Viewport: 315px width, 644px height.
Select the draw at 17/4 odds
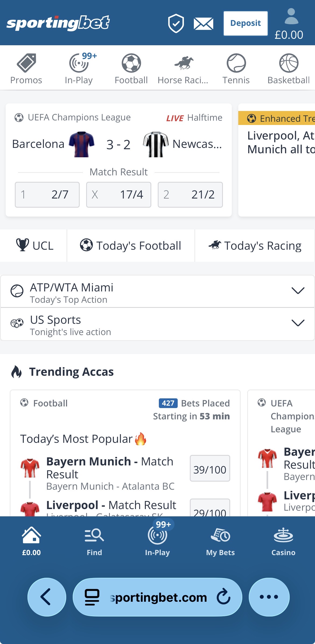(118, 195)
